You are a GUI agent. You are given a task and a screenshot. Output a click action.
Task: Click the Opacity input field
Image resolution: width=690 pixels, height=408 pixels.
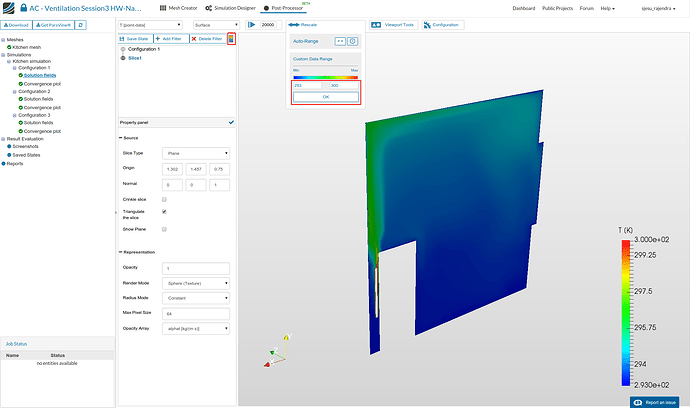[x=196, y=268]
